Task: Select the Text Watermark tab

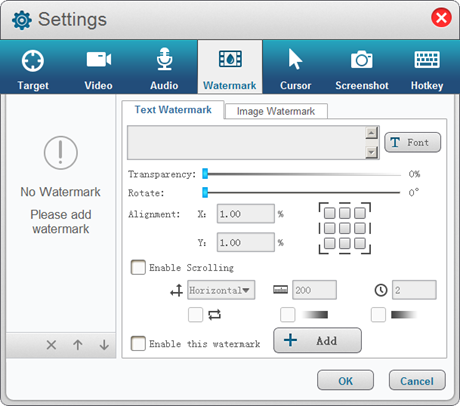Action: coord(173,110)
